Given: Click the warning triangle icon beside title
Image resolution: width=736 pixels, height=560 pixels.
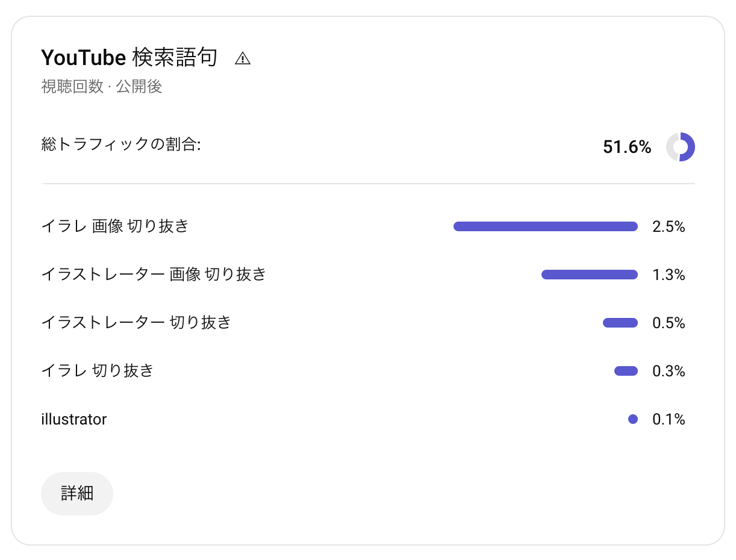Looking at the screenshot, I should tap(243, 58).
